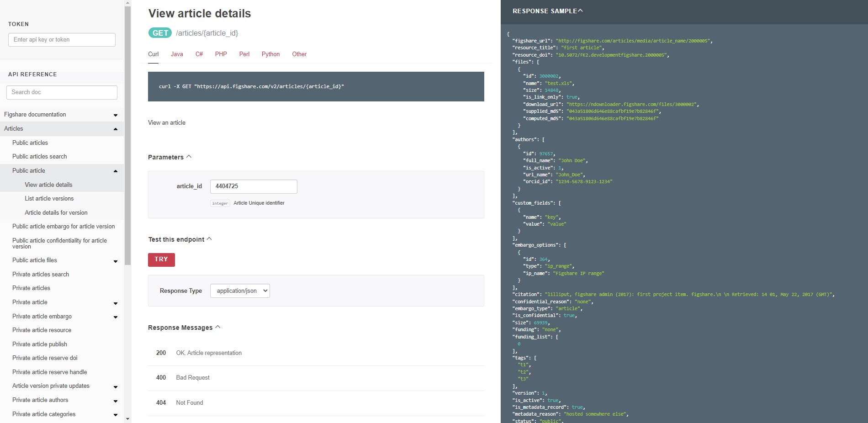Select the Curl code tab
The height and width of the screenshot is (423, 868).
click(153, 54)
